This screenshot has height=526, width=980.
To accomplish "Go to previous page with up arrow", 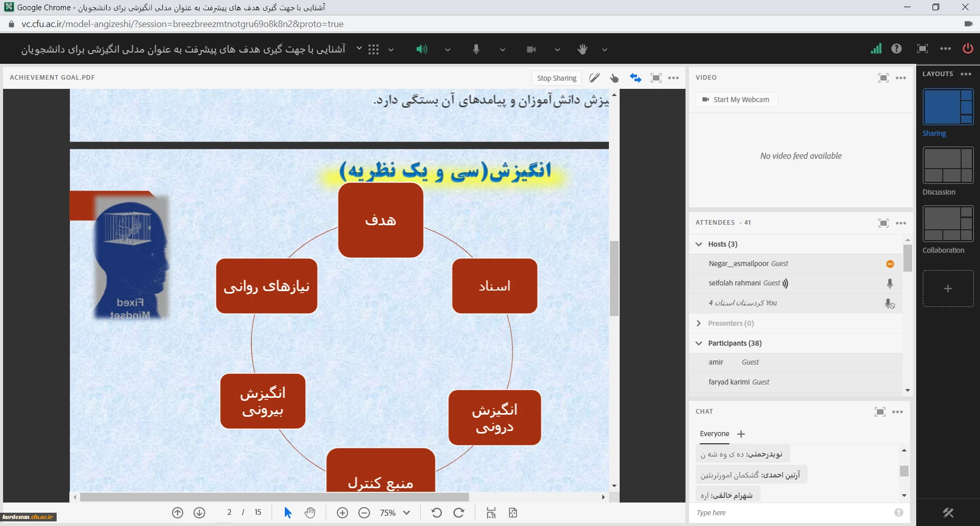I will point(178,513).
